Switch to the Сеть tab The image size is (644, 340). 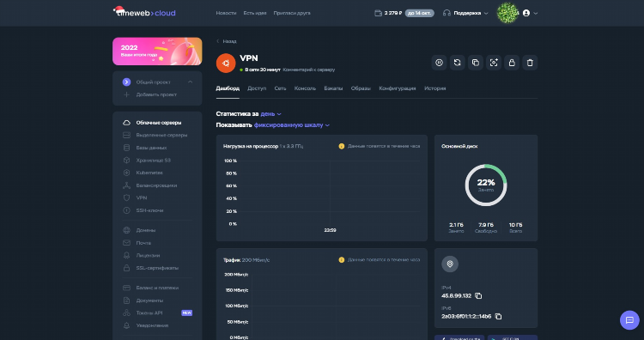(x=280, y=88)
